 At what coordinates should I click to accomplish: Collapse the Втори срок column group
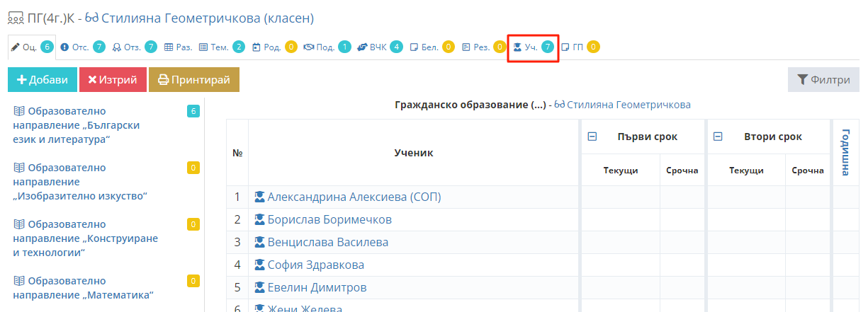(718, 137)
